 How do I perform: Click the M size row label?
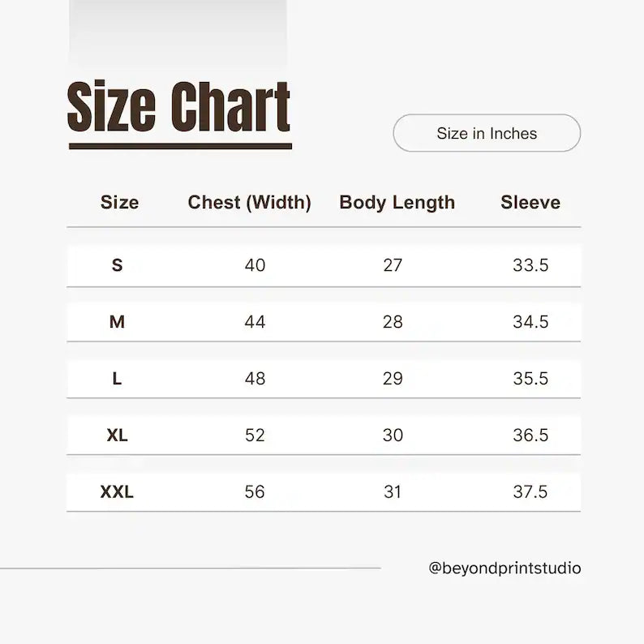point(118,322)
